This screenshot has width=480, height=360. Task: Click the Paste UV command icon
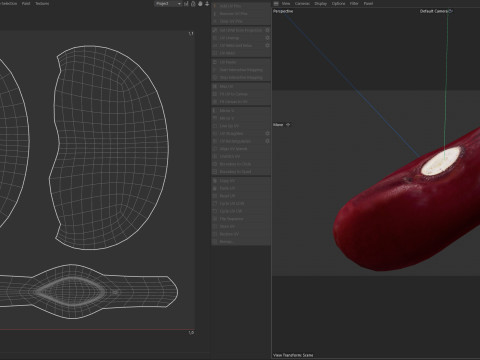(215, 188)
